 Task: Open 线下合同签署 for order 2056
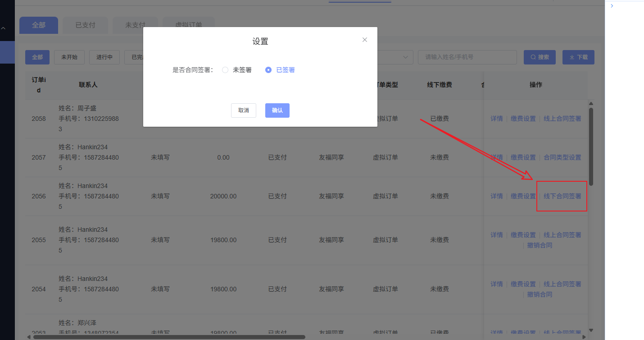(562, 196)
